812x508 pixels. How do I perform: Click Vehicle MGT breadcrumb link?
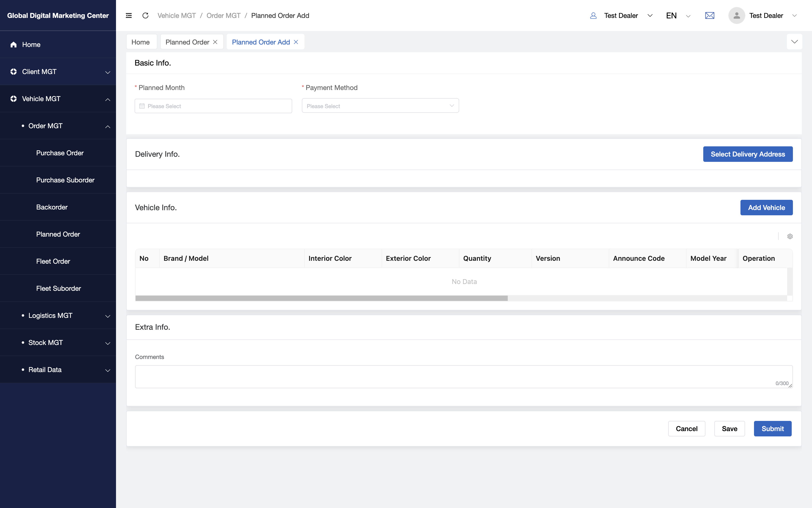176,15
